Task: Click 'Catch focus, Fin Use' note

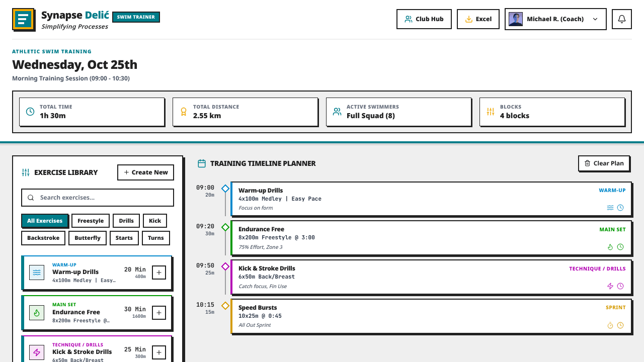Action: (x=263, y=287)
